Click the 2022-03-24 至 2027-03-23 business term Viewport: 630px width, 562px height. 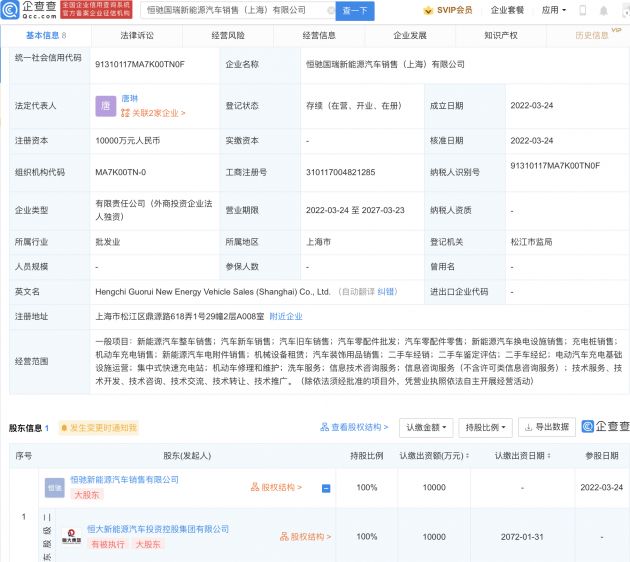click(355, 210)
